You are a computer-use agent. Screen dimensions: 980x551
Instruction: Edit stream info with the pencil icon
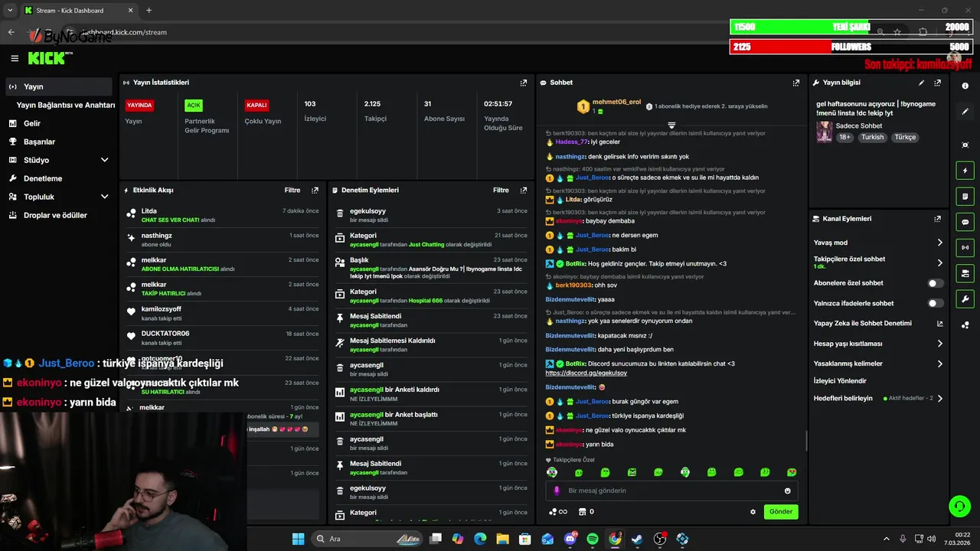click(x=921, y=83)
